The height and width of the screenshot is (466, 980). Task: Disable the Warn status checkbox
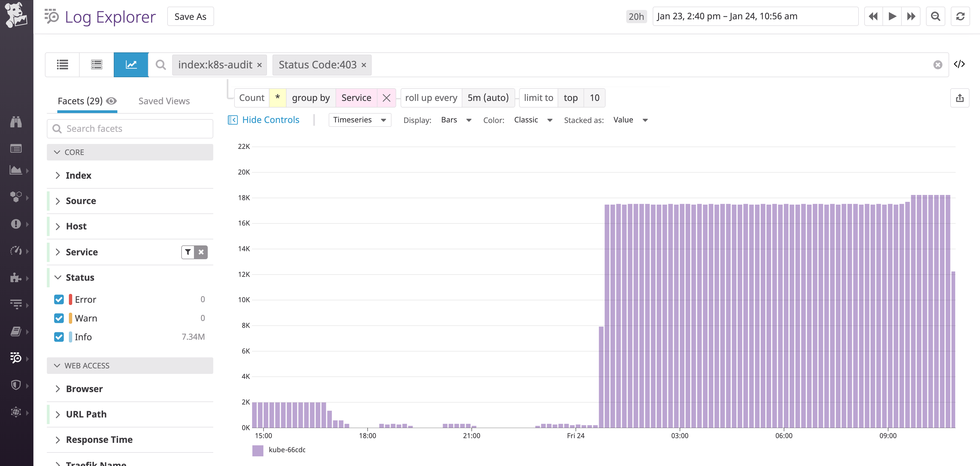click(x=59, y=318)
